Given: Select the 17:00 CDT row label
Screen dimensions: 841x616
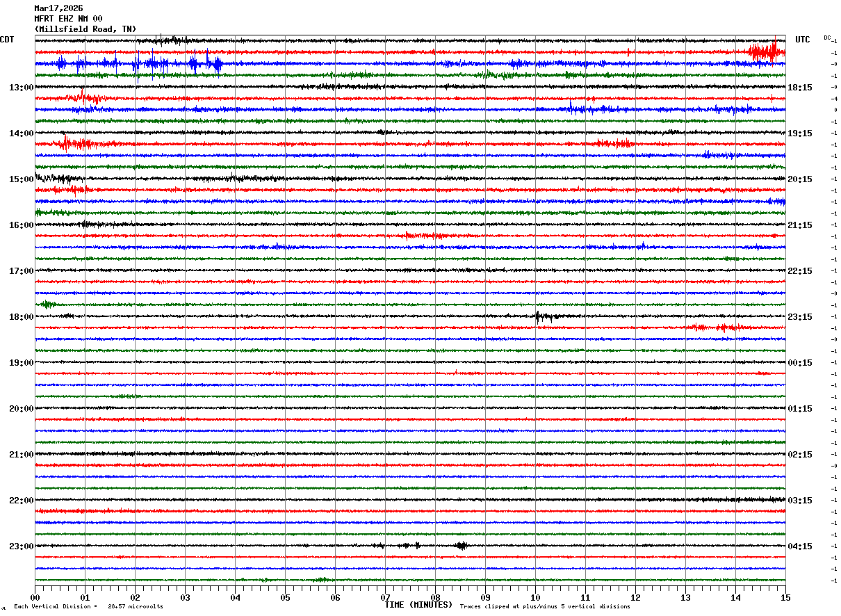Looking at the screenshot, I should coord(21,271).
